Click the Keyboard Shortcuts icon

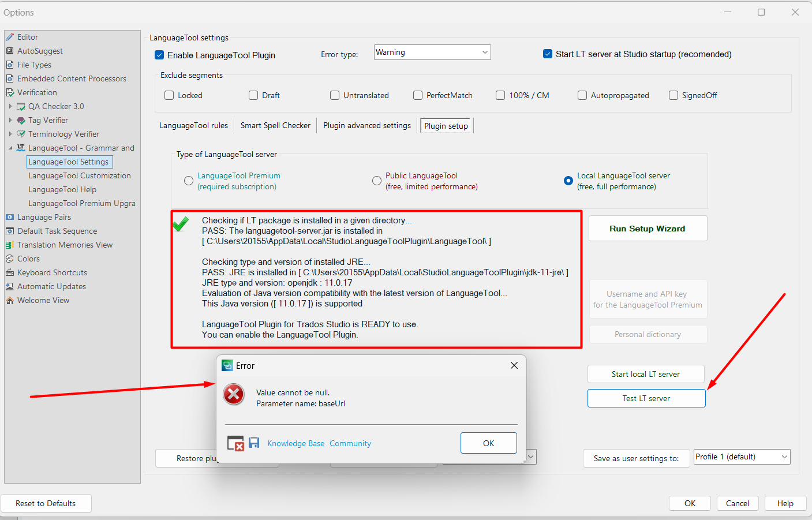click(x=10, y=272)
